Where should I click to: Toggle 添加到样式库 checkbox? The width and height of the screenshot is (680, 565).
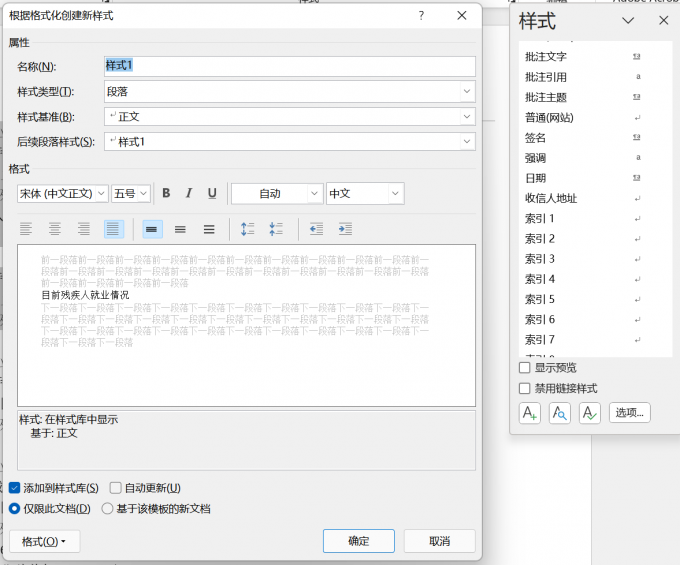tap(14, 488)
